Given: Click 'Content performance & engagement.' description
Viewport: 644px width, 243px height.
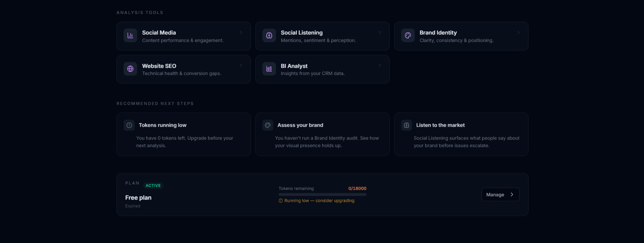Looking at the screenshot, I should click(183, 40).
